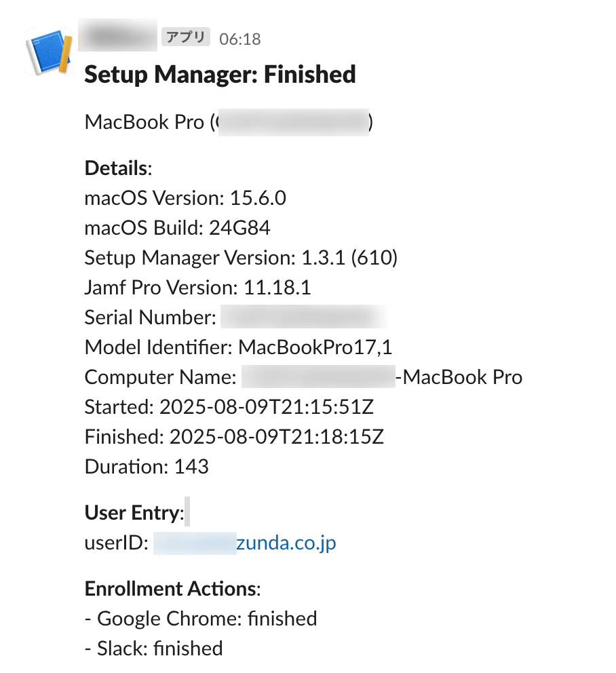The height and width of the screenshot is (673, 616).
Task: Click the Computer Name line
Action: [303, 377]
